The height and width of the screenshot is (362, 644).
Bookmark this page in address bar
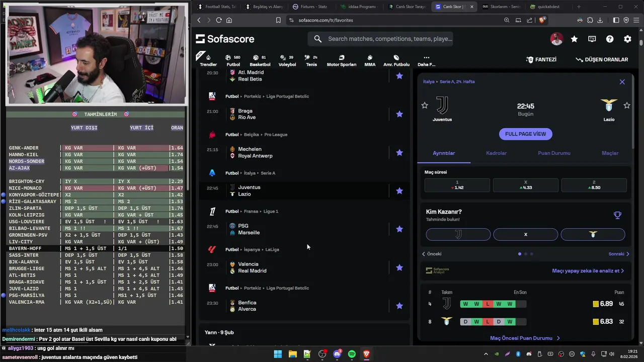278,20
